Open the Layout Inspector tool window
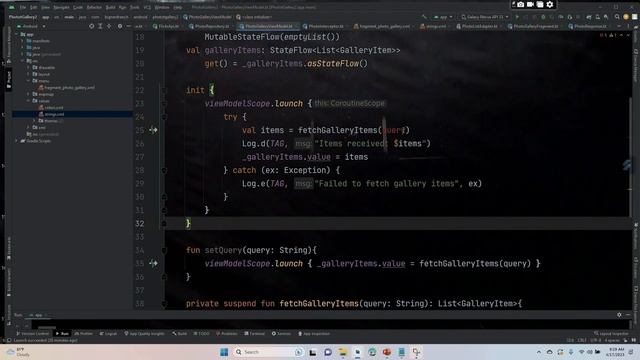 pyautogui.click(x=611, y=333)
